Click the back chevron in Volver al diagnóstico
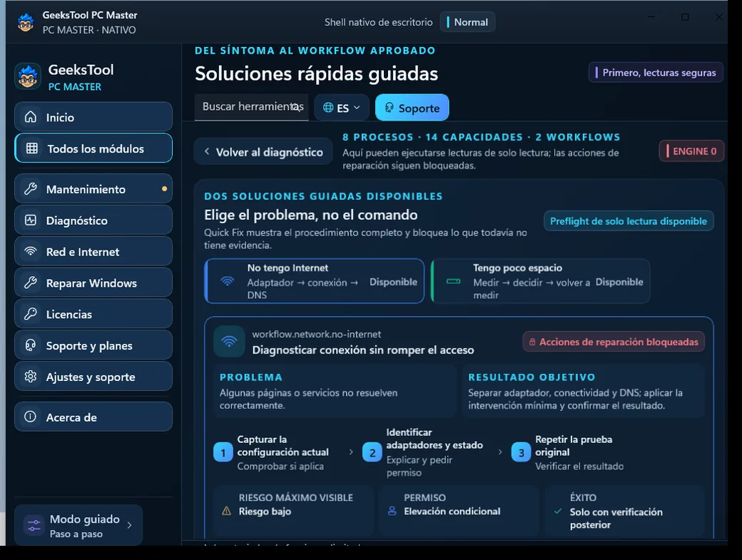This screenshot has width=742, height=560. (x=207, y=151)
